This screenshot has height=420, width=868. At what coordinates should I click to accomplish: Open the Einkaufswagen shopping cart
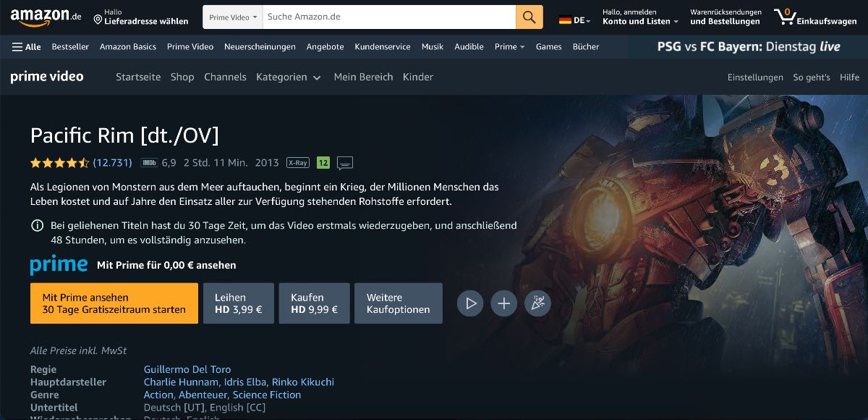pyautogui.click(x=814, y=17)
